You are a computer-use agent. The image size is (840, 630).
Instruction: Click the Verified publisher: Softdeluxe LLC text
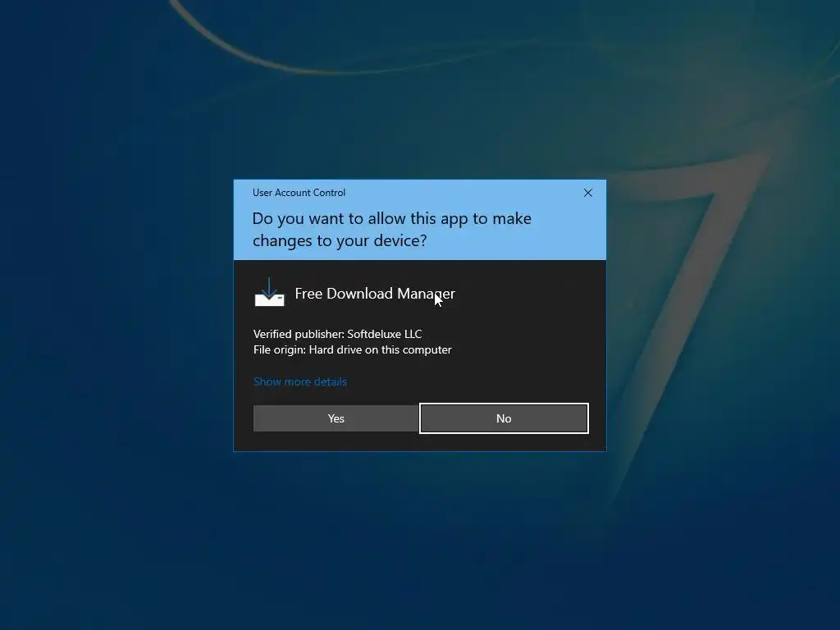click(x=337, y=334)
